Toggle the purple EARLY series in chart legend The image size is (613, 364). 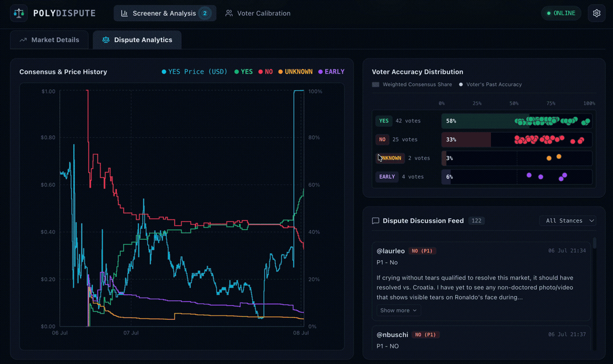pos(331,72)
